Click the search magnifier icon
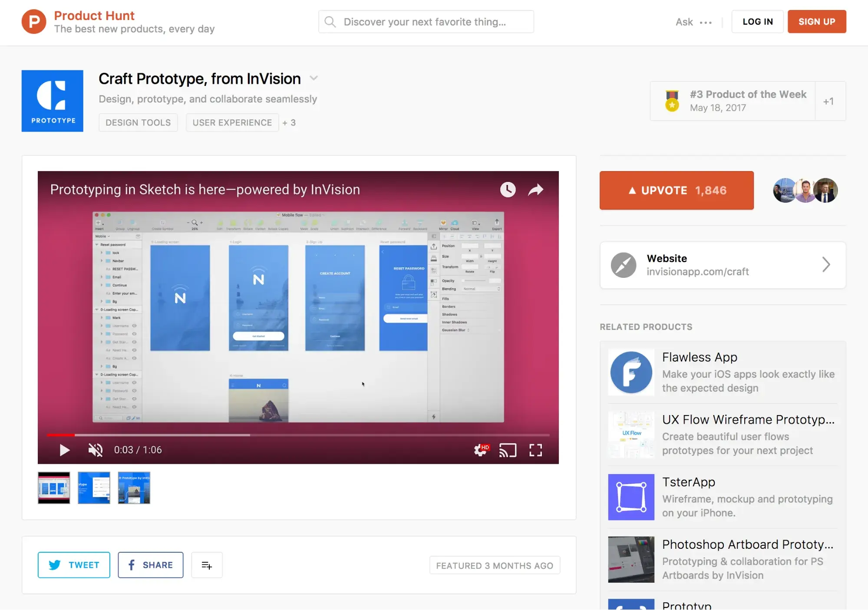868x610 pixels. (330, 22)
